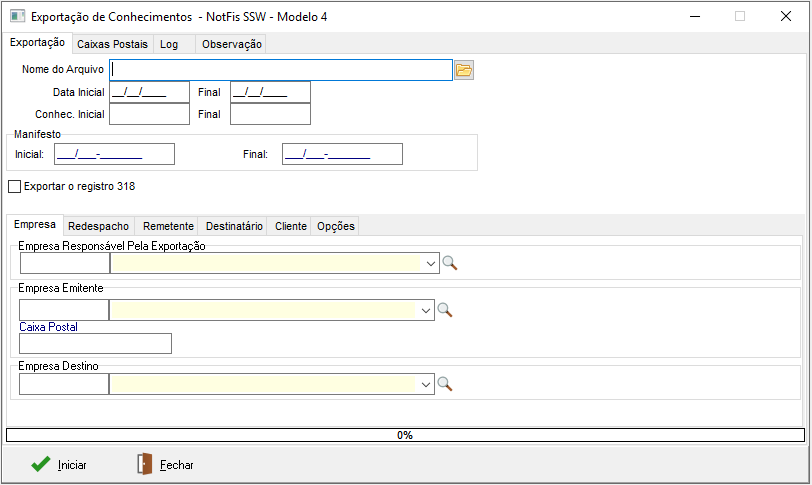Click the Caixa Postal link label
This screenshot has height=485, width=812.
[48, 327]
